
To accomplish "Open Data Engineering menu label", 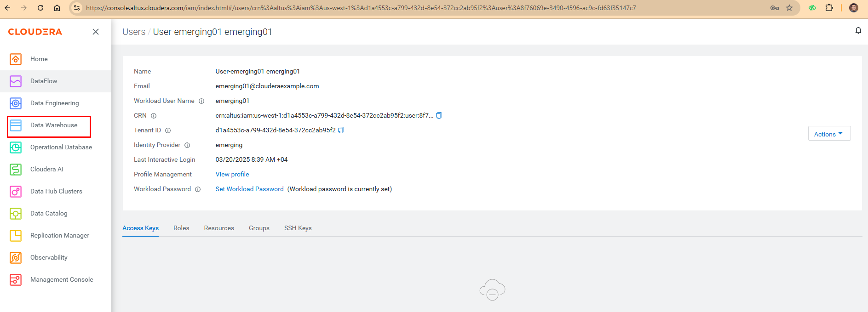I will (x=55, y=103).
